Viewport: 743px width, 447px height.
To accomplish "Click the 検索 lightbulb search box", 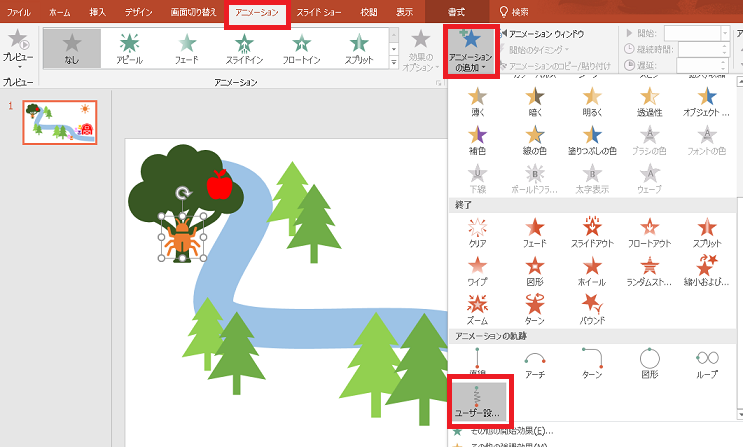I will 514,12.
